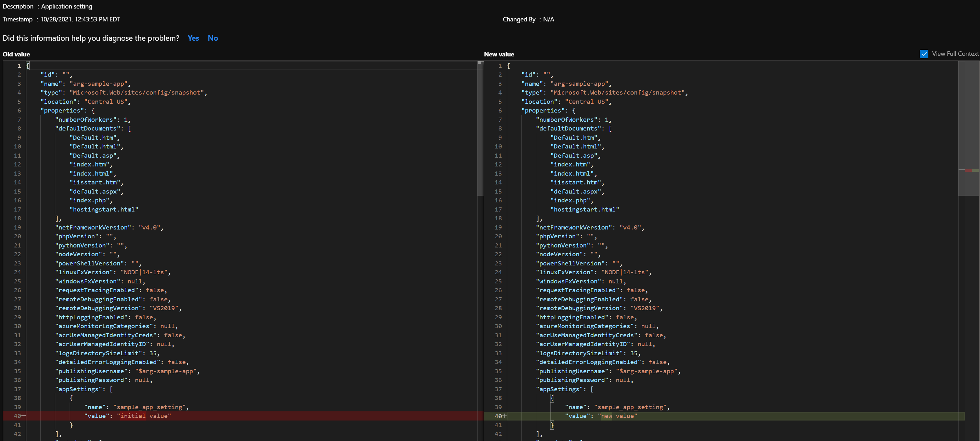Click the highlighted closing brace on new line 41
The height and width of the screenshot is (441, 980).
pyautogui.click(x=552, y=425)
